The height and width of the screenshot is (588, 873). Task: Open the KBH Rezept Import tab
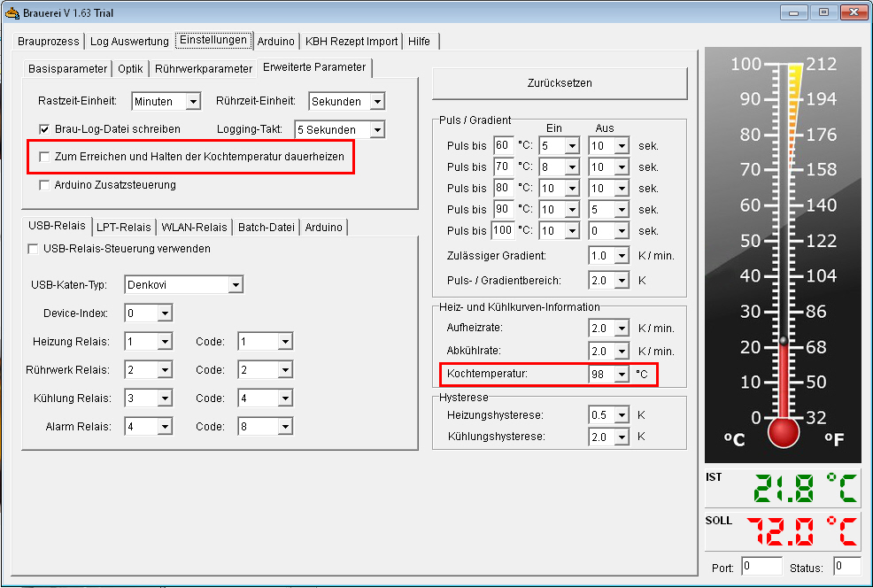(x=352, y=42)
